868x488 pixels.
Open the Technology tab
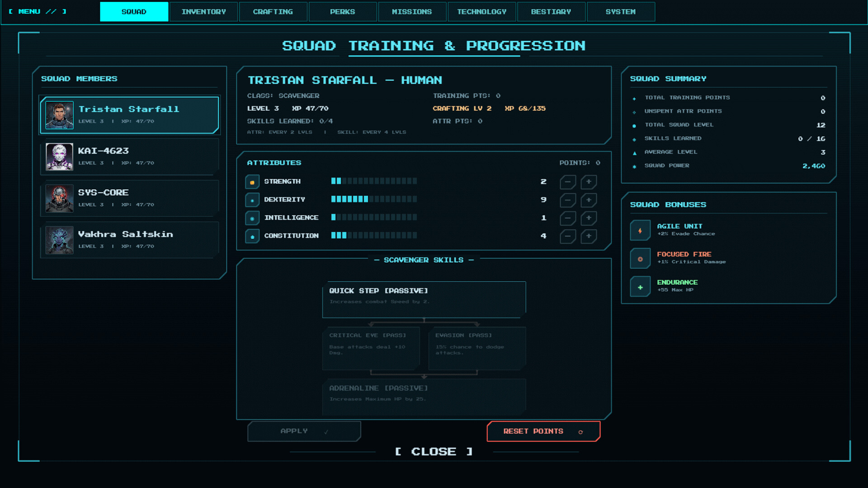[481, 12]
